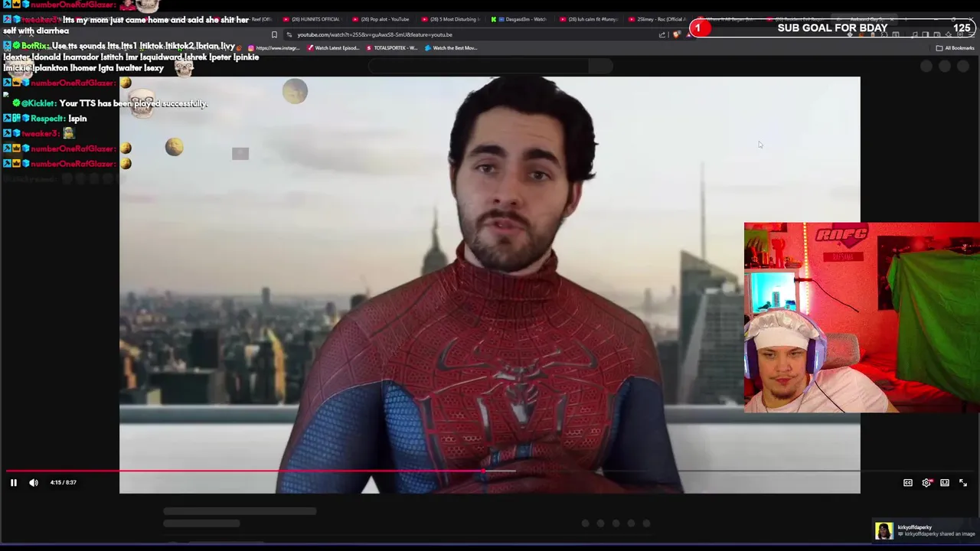Pause the YouTube video

[13, 483]
